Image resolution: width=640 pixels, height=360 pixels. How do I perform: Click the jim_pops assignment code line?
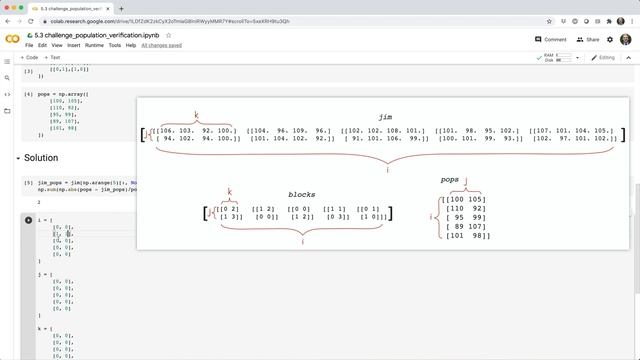click(x=87, y=183)
